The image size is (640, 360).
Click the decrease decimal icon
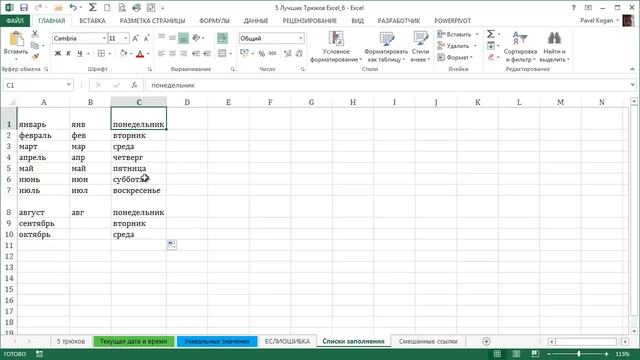click(299, 53)
